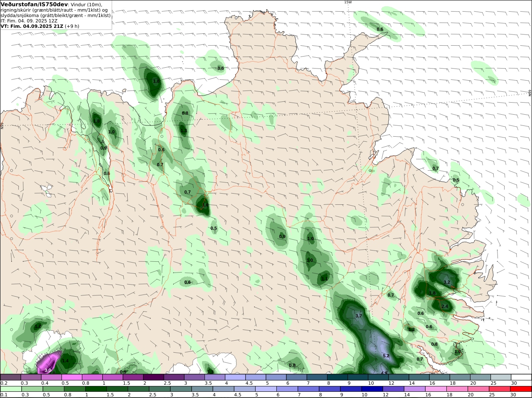The height and width of the screenshot is (398, 532).
Task: Click the 0.1 label on the rain legend
Action: coord(4,395)
